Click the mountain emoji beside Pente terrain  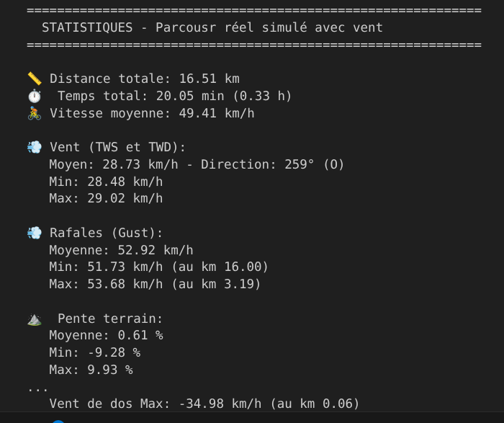click(35, 319)
